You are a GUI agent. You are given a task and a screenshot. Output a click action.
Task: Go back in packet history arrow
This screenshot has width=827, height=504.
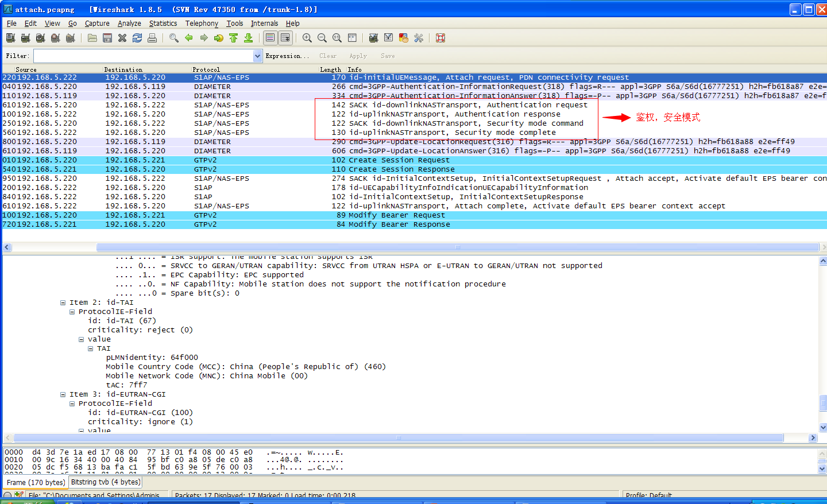pos(189,38)
